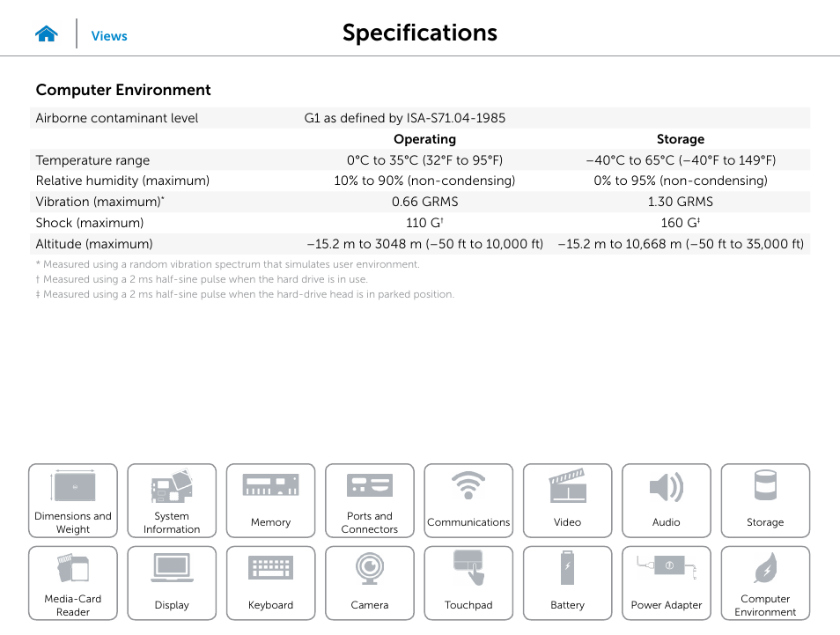This screenshot has width=840, height=635.
Task: Select G1 as defined by ISA-S71.04-1985 value
Action: [404, 118]
